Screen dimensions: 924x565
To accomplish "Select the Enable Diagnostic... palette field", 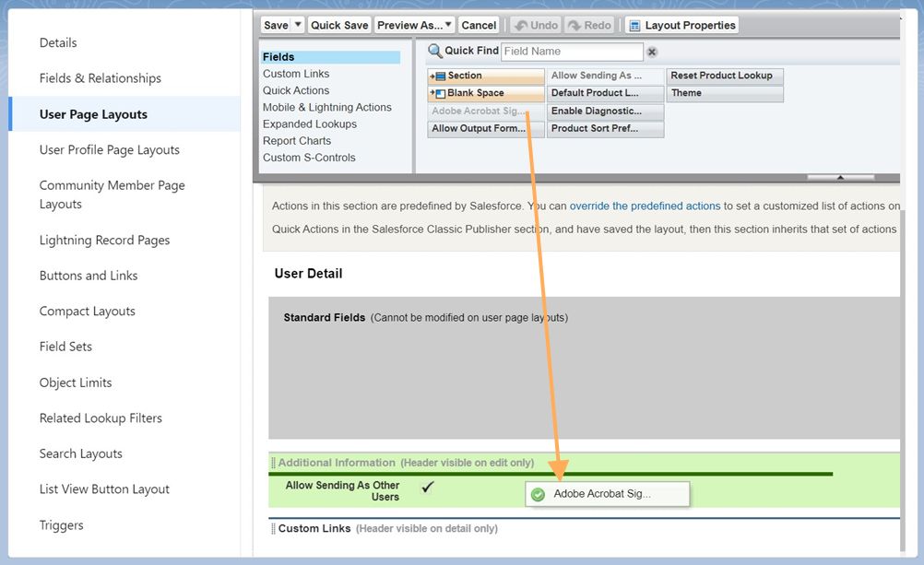I will click(x=605, y=112).
